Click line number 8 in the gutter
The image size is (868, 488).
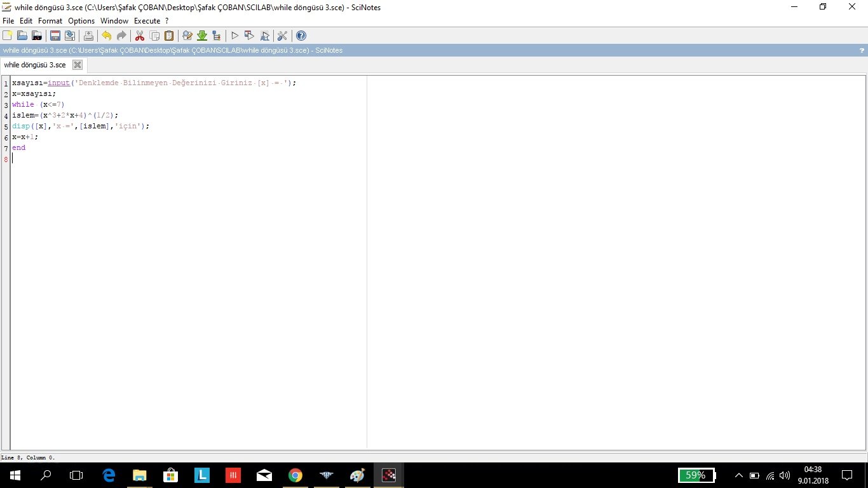(6, 159)
